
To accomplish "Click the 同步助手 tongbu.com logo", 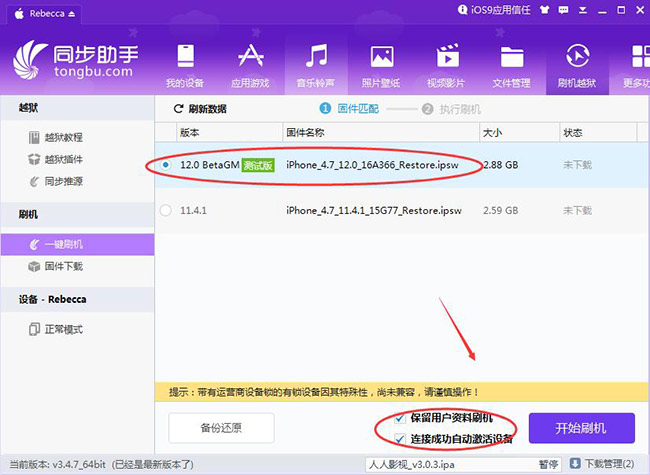I will 76,61.
